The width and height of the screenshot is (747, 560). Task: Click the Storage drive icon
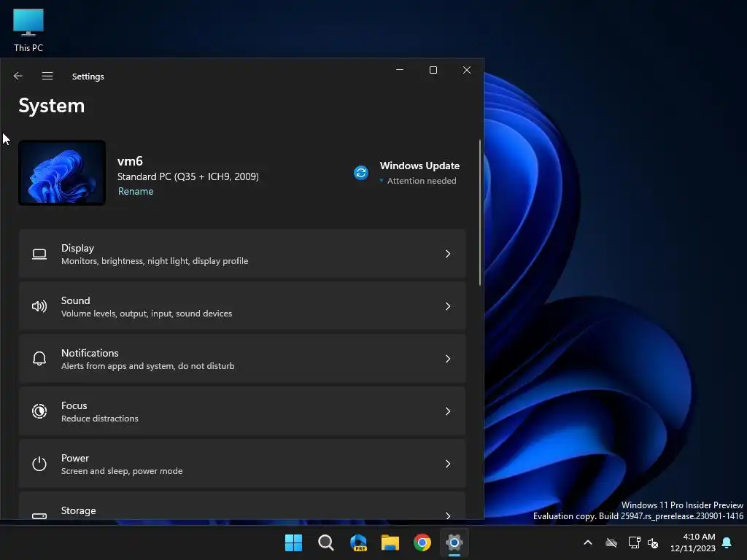39,516
